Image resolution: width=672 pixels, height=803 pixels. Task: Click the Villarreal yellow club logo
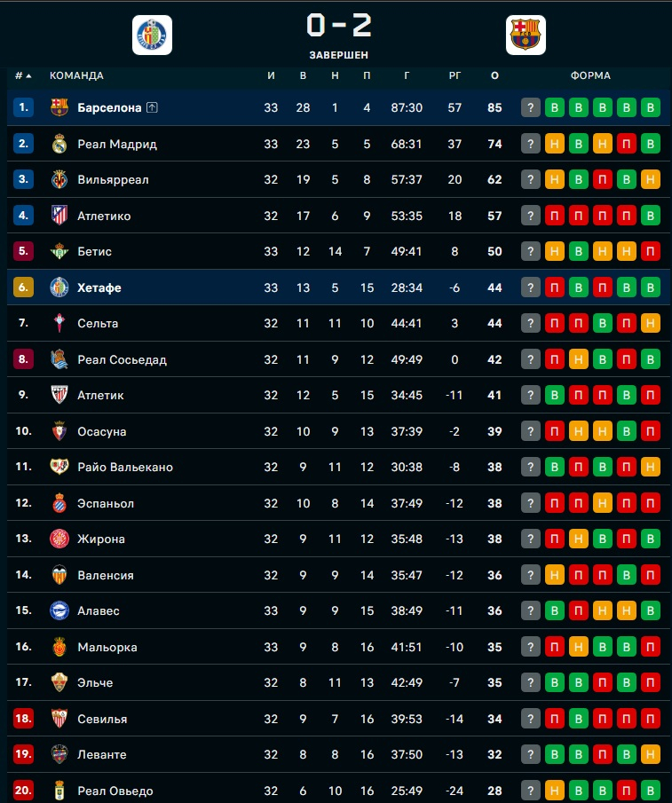(x=59, y=179)
